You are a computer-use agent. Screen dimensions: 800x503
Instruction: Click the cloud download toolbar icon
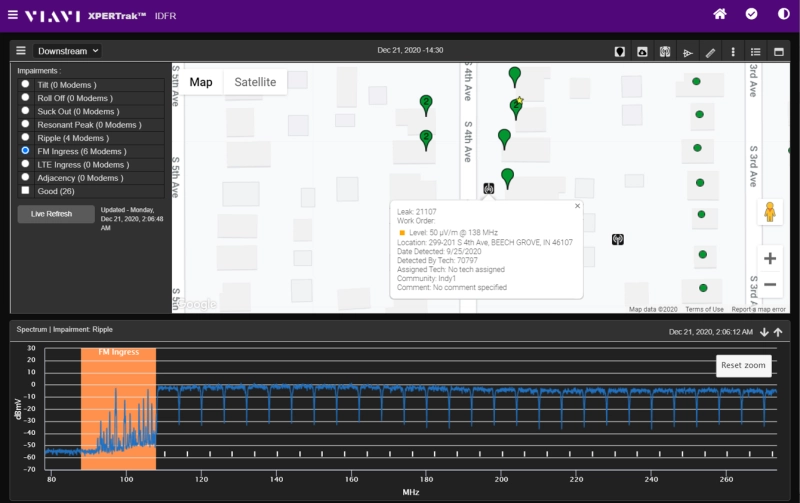[642, 51]
